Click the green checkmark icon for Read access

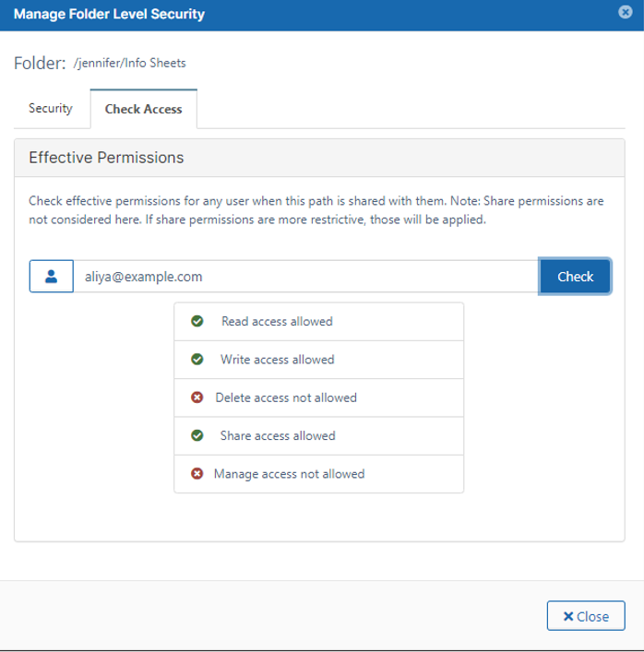197,322
